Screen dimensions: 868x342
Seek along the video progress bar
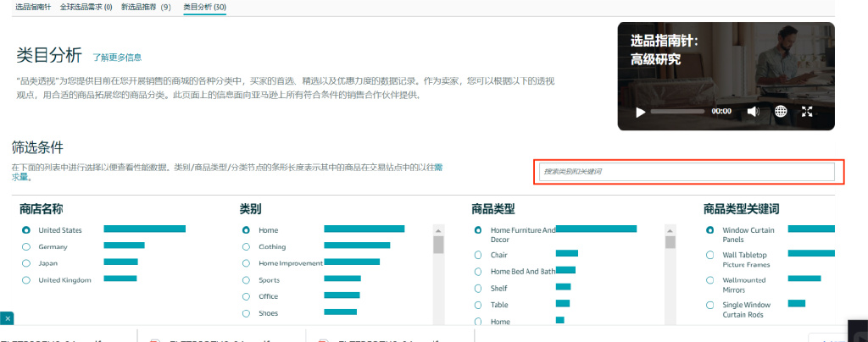677,112
